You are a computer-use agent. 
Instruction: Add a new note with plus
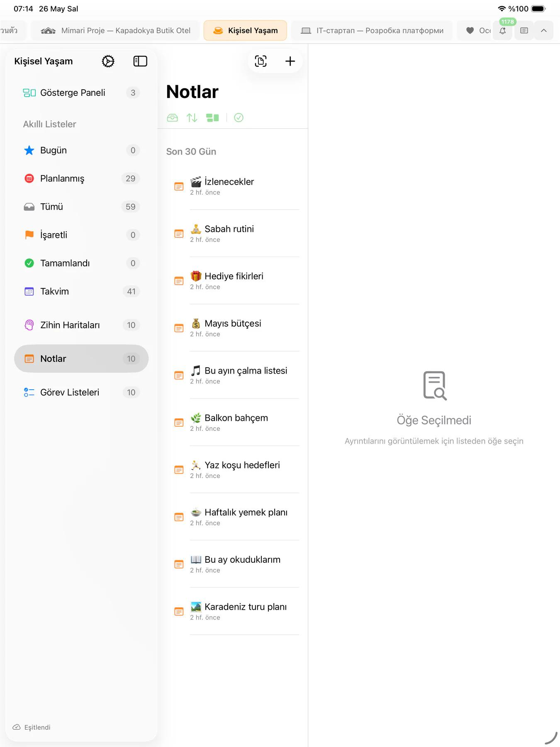290,61
